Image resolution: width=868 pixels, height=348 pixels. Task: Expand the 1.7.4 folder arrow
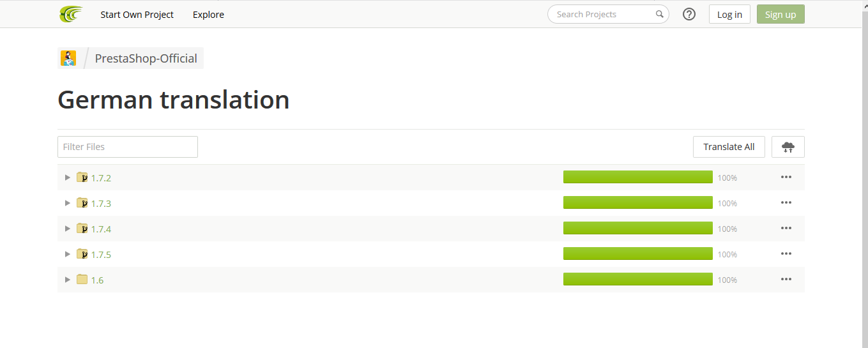pyautogui.click(x=68, y=228)
